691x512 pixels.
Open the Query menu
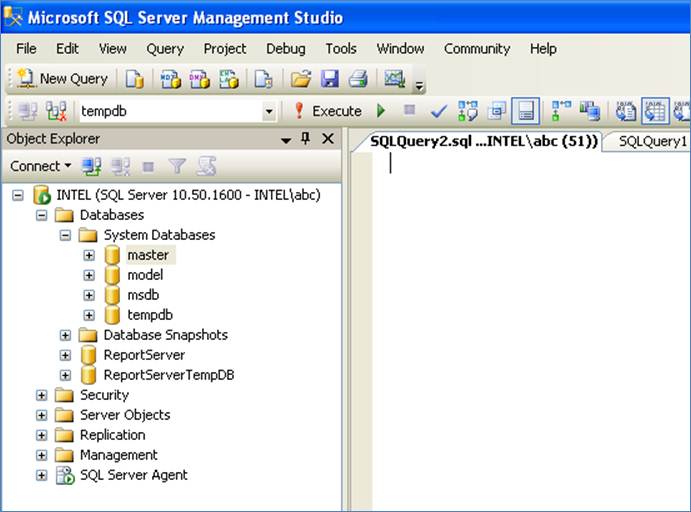click(x=165, y=48)
